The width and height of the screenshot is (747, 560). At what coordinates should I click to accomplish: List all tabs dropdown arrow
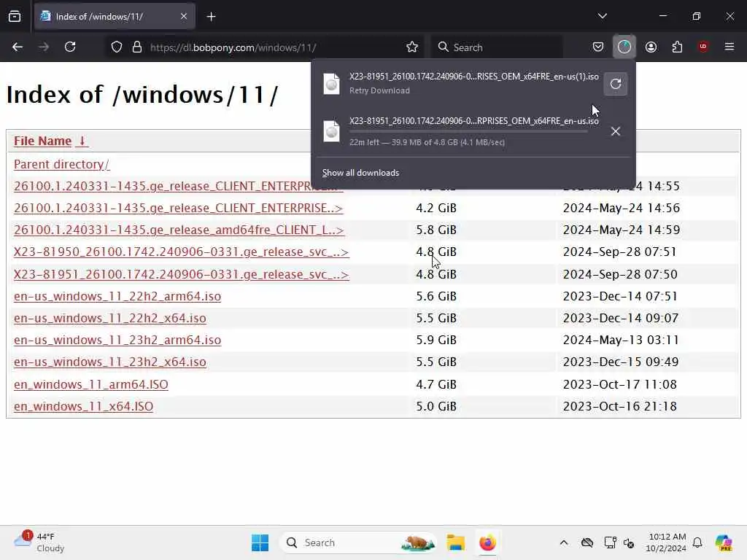coord(602,16)
